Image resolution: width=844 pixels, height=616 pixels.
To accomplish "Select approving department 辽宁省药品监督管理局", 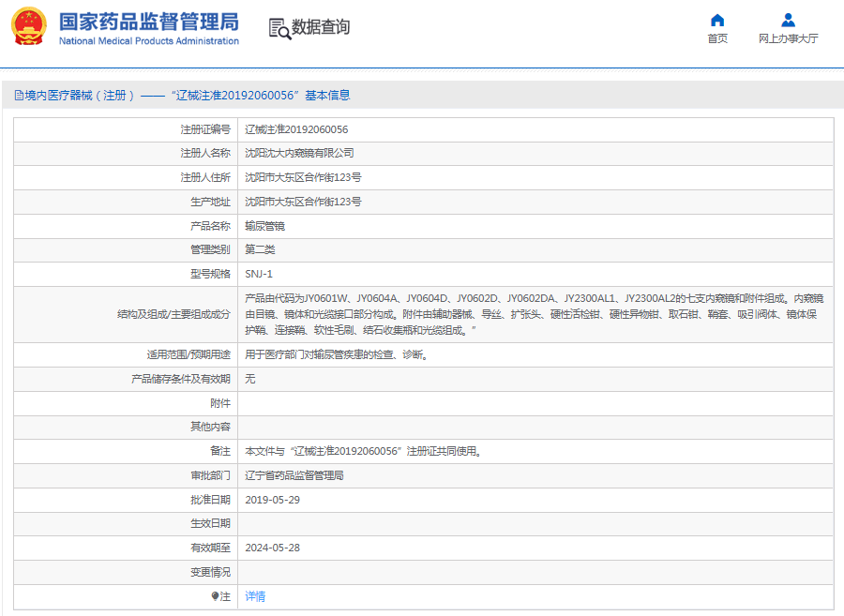I will 294,475.
